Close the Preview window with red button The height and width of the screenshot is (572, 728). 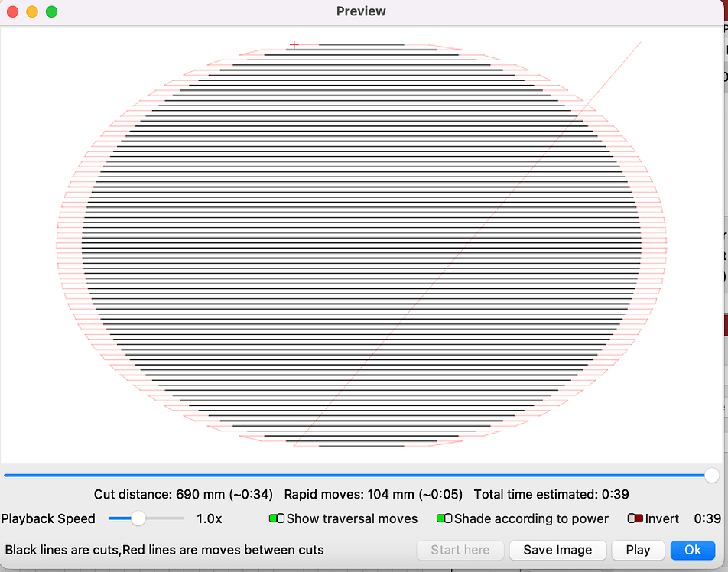point(12,11)
